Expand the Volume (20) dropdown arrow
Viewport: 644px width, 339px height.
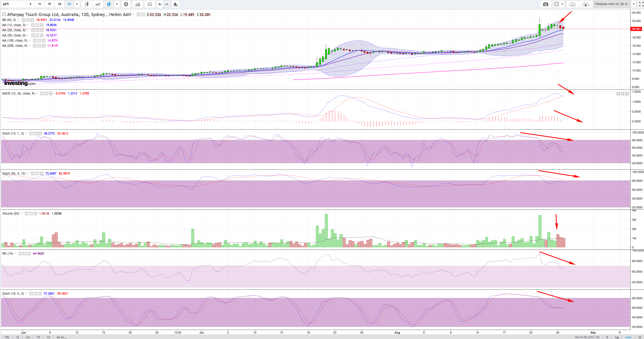(x=21, y=214)
